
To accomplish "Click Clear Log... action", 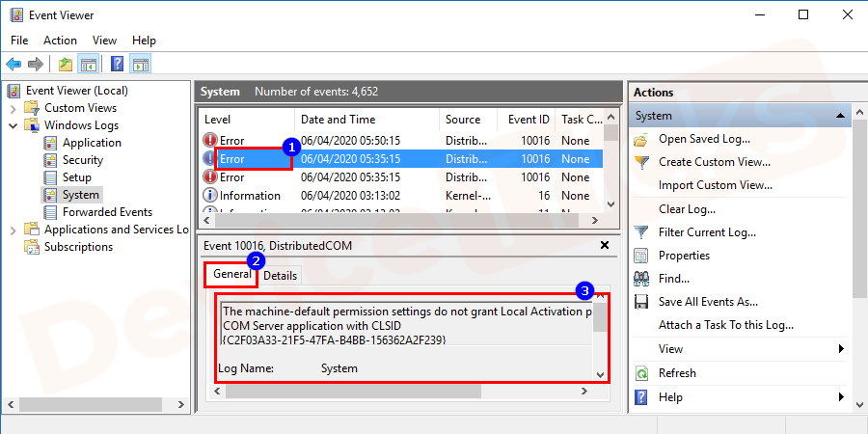I will pos(687,209).
